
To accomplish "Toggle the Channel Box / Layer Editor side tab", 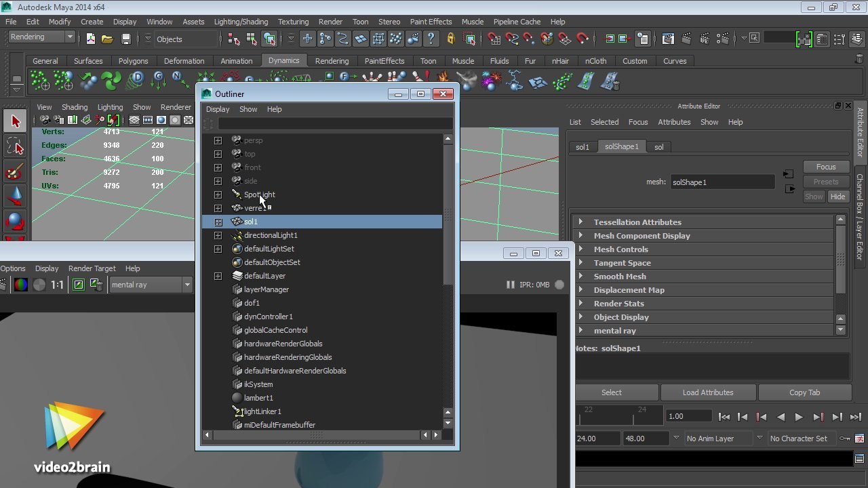I will pyautogui.click(x=860, y=217).
